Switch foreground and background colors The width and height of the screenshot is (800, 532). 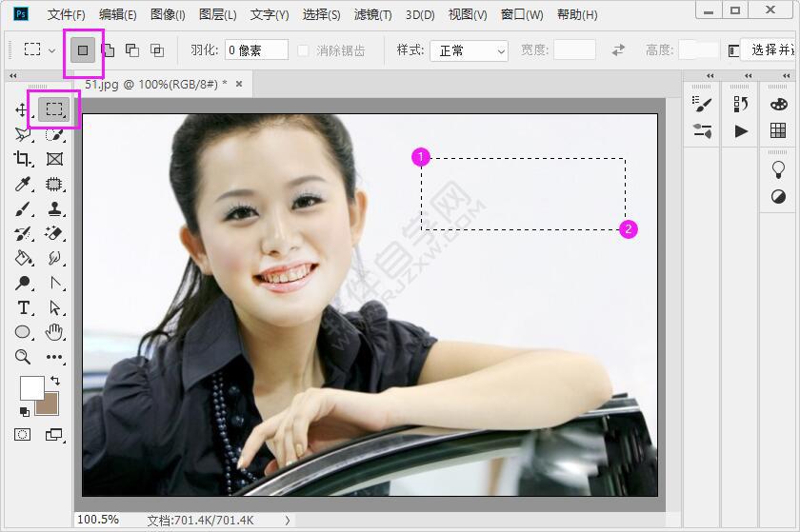(55, 381)
